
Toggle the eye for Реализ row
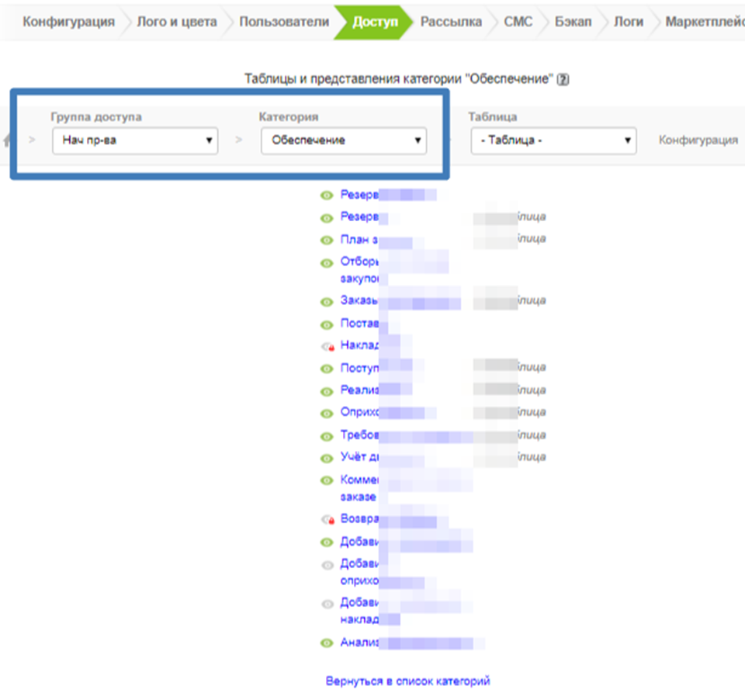coord(327,390)
